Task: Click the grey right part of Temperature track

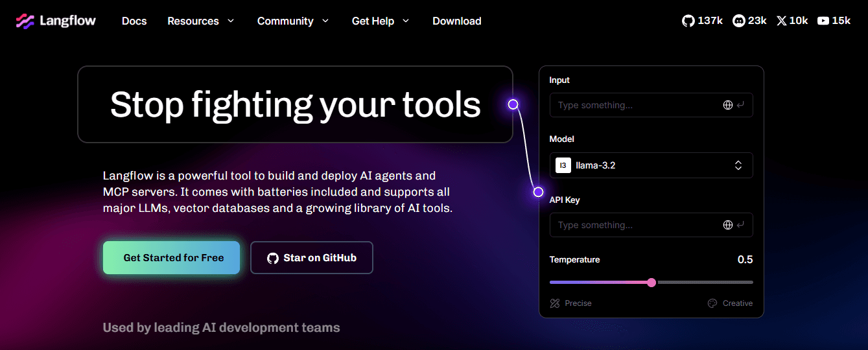Action: [705, 283]
